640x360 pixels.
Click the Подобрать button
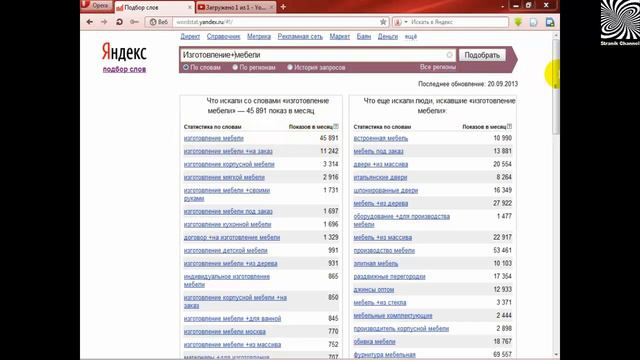click(x=482, y=55)
